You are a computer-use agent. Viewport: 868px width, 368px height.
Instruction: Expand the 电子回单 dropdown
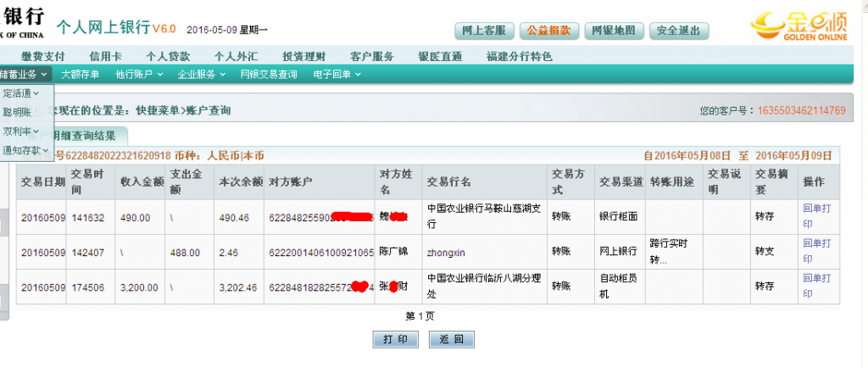click(x=337, y=74)
